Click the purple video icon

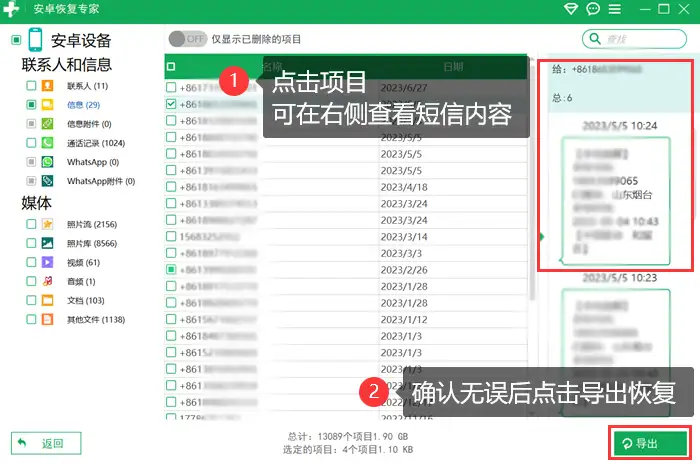[x=47, y=262]
